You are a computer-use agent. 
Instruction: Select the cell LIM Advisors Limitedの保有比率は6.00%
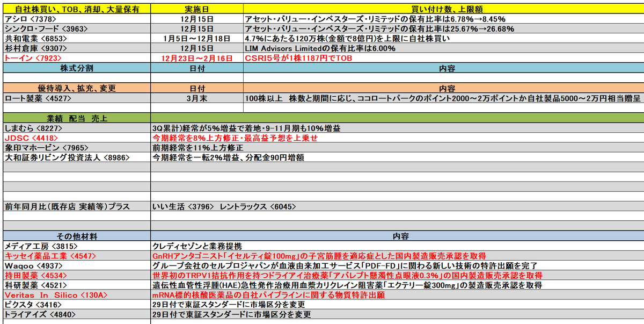point(443,48)
